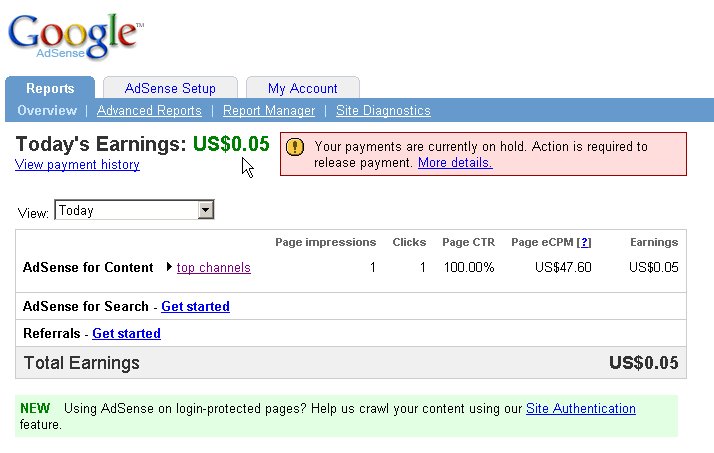Screen dimensions: 714x453
Task: Open the Page eCPM help question mark
Action: [x=584, y=242]
